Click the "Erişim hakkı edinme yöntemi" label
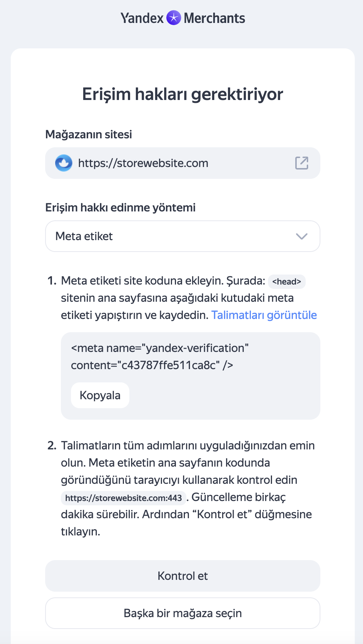Image resolution: width=363 pixels, height=644 pixels. (x=120, y=207)
